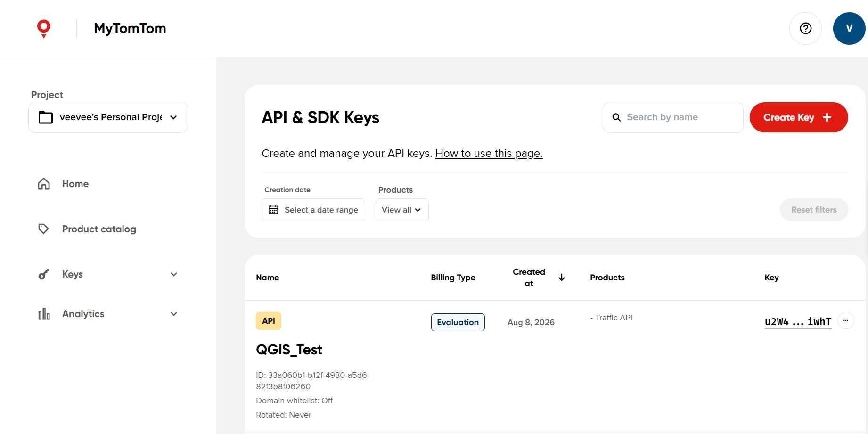Focus the Search by name field
Screen dimensions: 868x434
click(673, 117)
